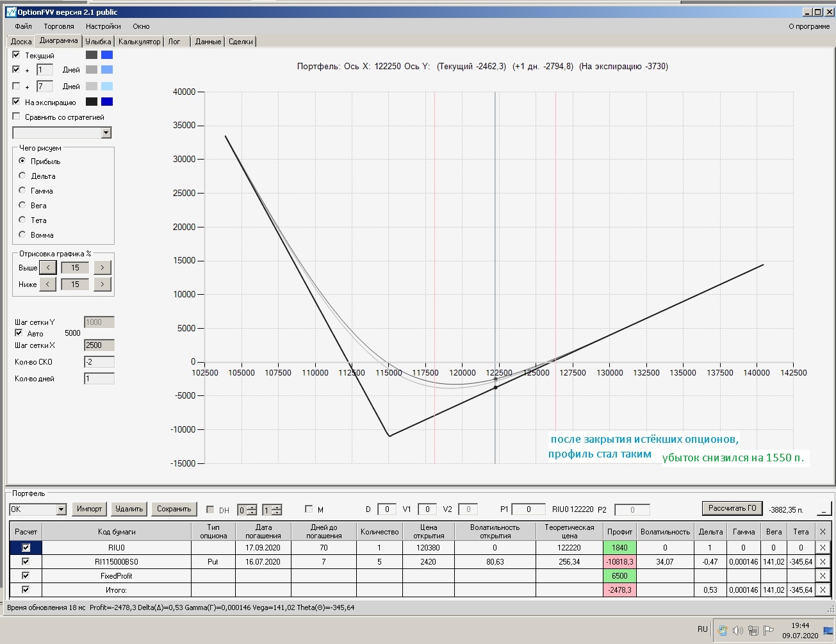Click the Сохранить button
This screenshot has height=644, width=836.
point(174,509)
